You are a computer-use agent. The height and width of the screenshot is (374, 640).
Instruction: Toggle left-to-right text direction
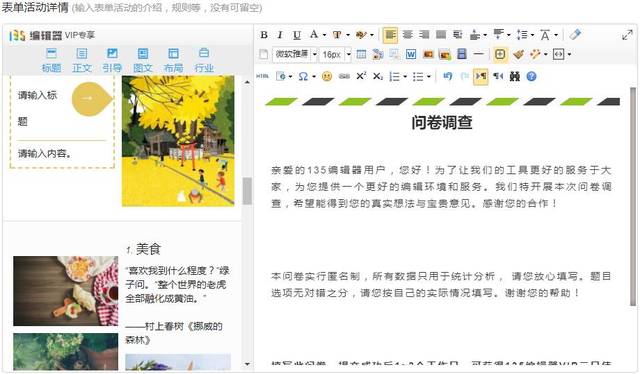[x=481, y=76]
